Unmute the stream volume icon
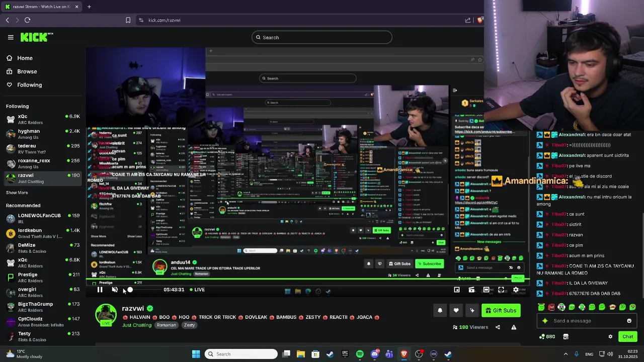Screen dimensions: 644x362 click(115, 290)
